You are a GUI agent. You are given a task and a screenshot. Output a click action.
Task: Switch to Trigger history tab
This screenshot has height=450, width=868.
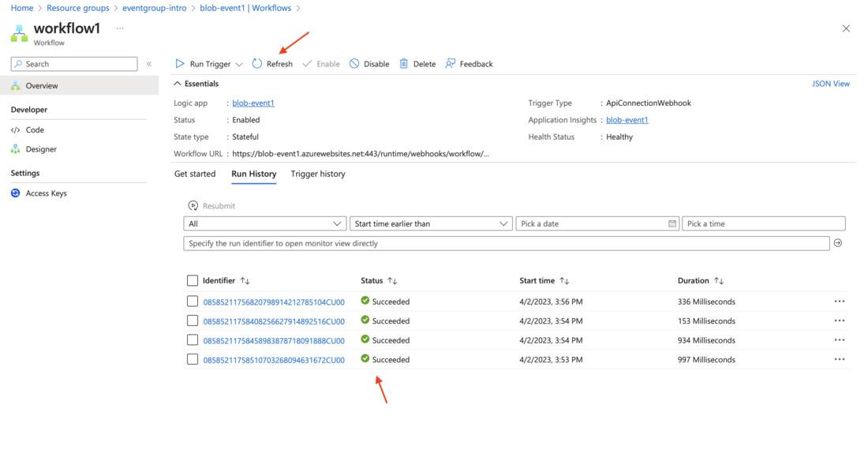coord(318,174)
